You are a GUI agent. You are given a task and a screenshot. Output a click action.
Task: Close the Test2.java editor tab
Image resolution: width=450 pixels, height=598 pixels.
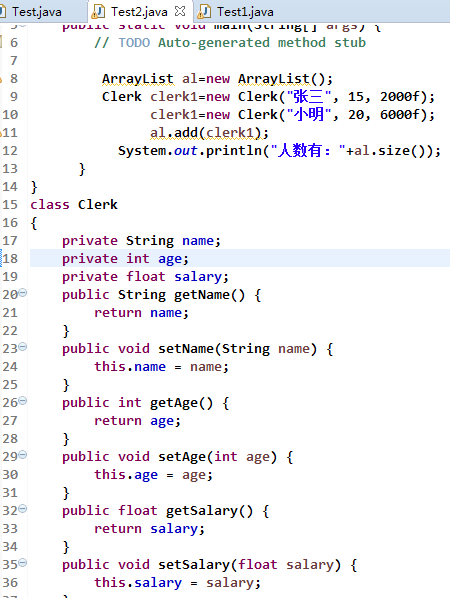(x=180, y=11)
